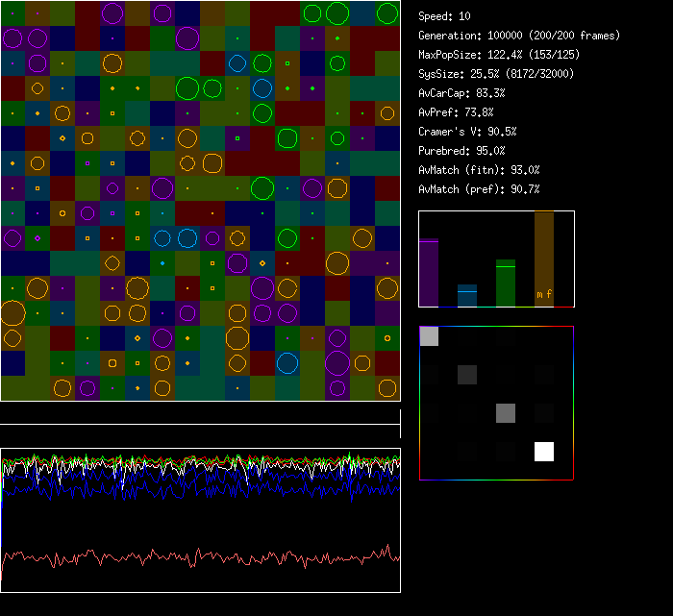Select the purple bar in the bar chart
This screenshot has height=616, width=673.
[429, 273]
